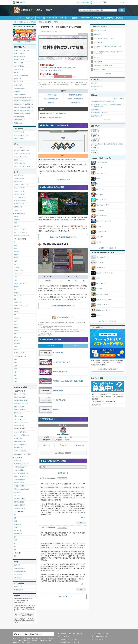Open the モンハンNow game icon
Screen dimensions: 138x644
tap(93, 210)
